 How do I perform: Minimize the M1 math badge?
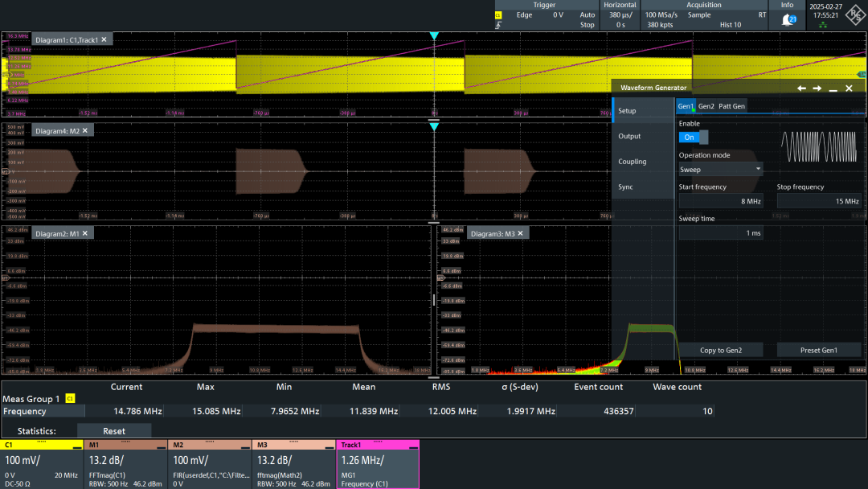pos(161,446)
